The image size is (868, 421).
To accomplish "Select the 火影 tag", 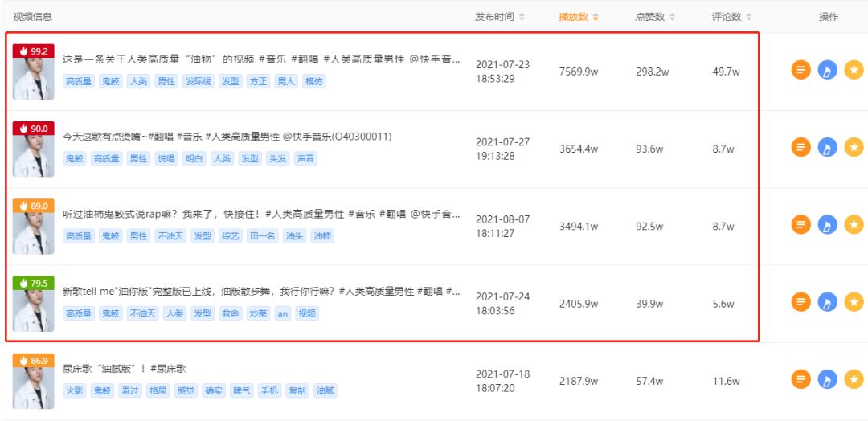I will [75, 391].
